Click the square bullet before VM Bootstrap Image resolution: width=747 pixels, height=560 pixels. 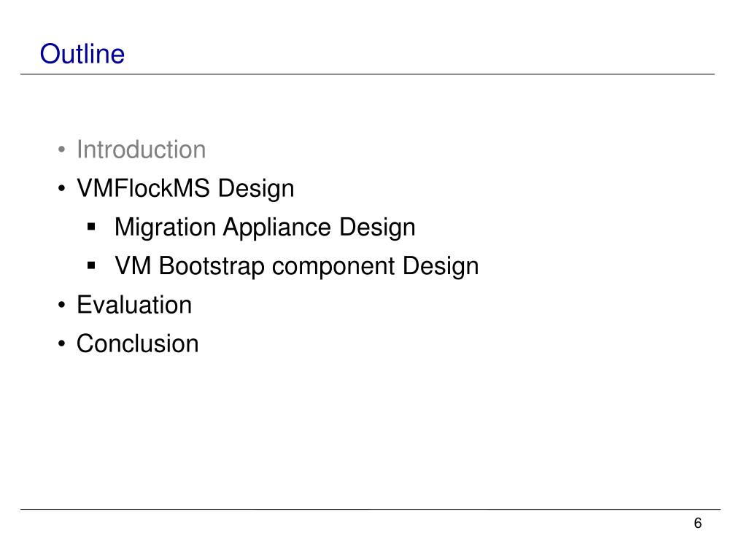[x=91, y=265]
